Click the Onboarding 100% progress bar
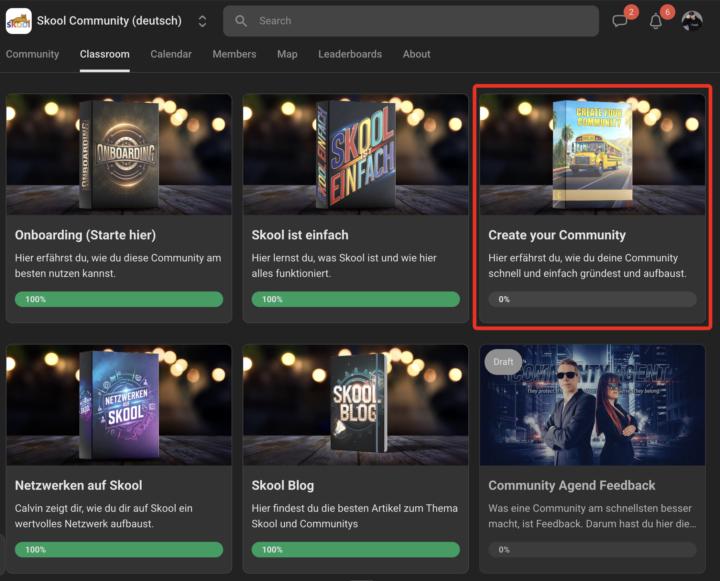The height and width of the screenshot is (581, 720). point(119,299)
